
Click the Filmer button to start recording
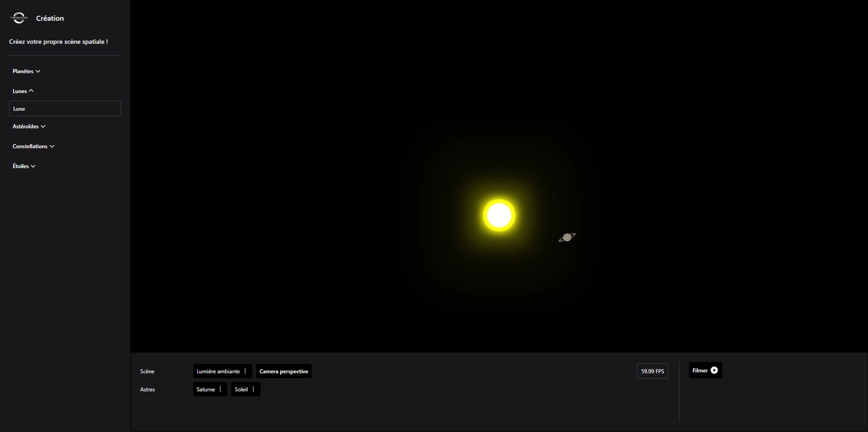(705, 370)
